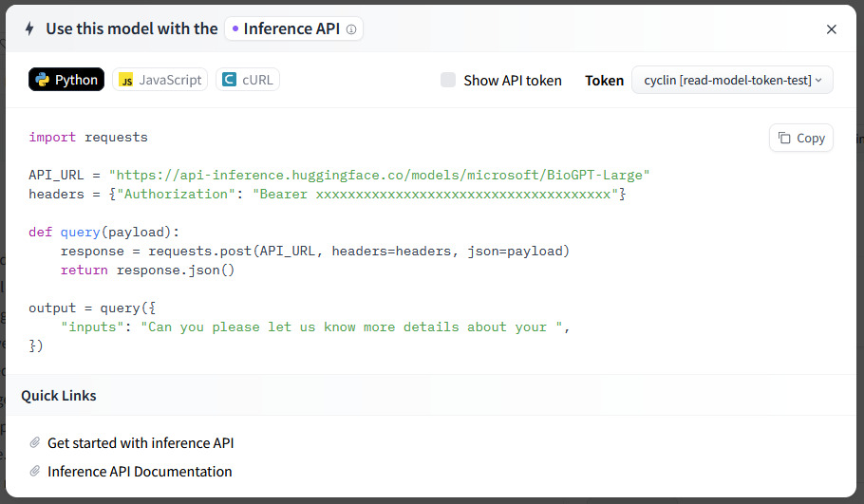Click the 'output = query({' code line
Screen dimensions: 864x504
point(92,308)
